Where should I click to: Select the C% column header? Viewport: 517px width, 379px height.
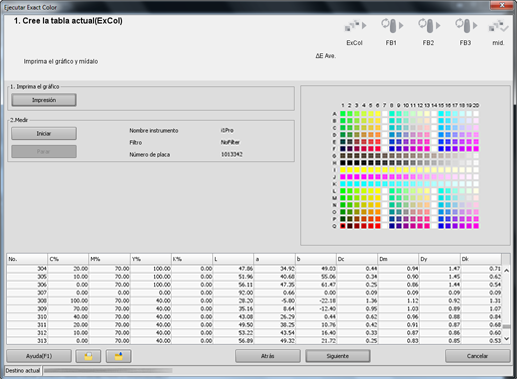click(68, 259)
